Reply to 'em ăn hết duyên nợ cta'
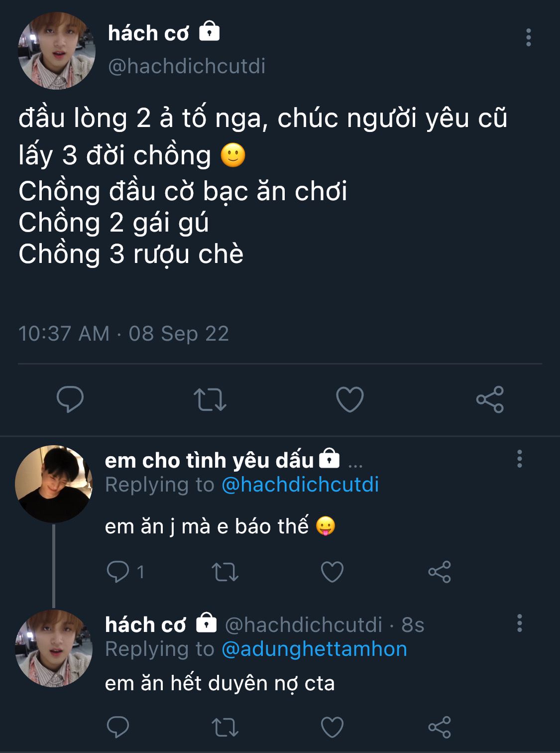This screenshot has height=753, width=560. [118, 727]
